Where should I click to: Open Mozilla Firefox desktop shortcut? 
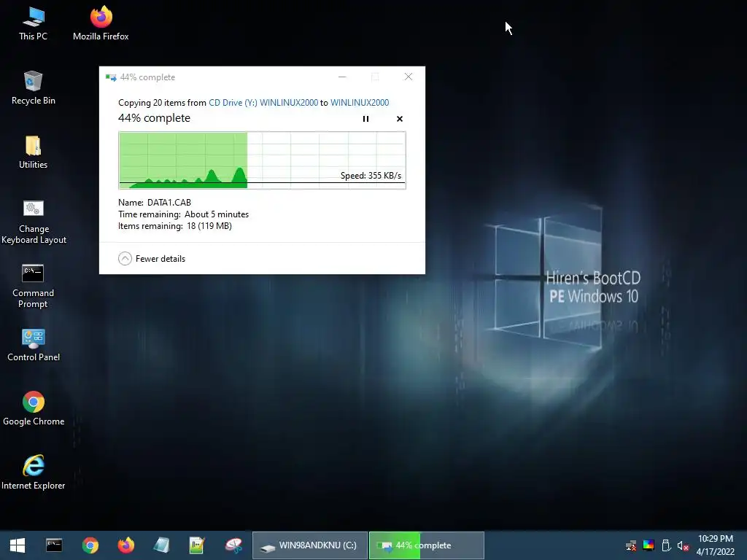click(101, 24)
